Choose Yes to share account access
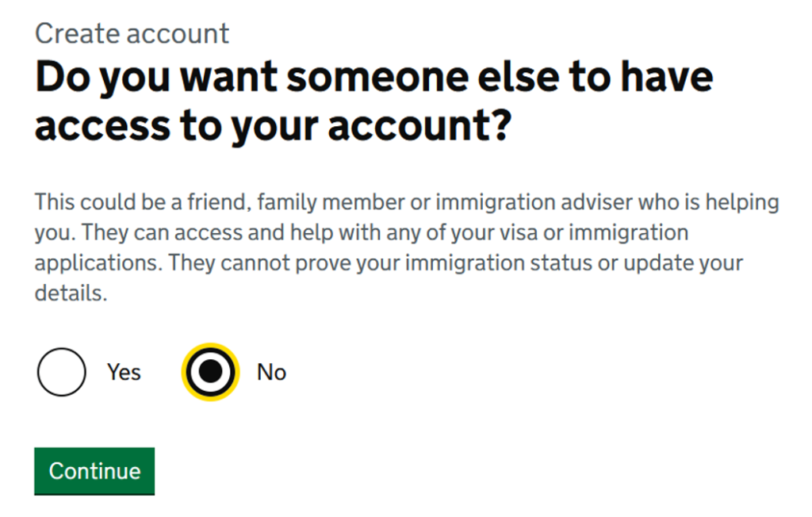812x517 pixels. (61, 372)
